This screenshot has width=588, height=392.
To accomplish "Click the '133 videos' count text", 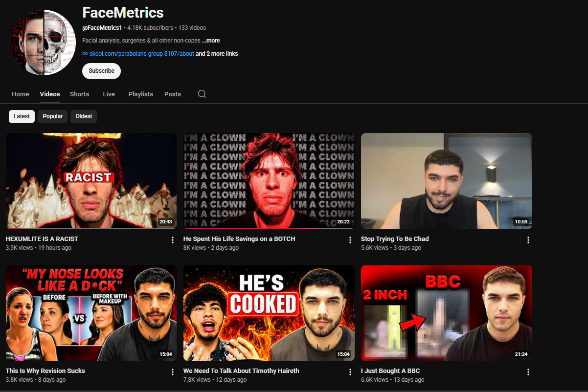I will [x=192, y=28].
